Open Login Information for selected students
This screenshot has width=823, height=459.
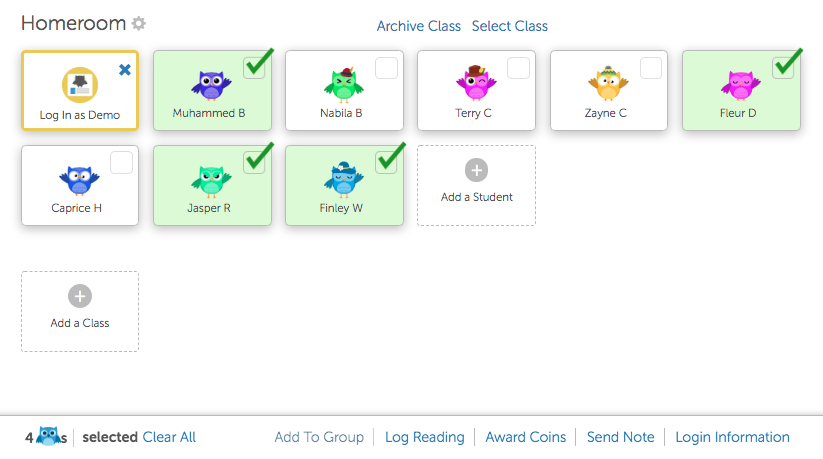tap(732, 437)
